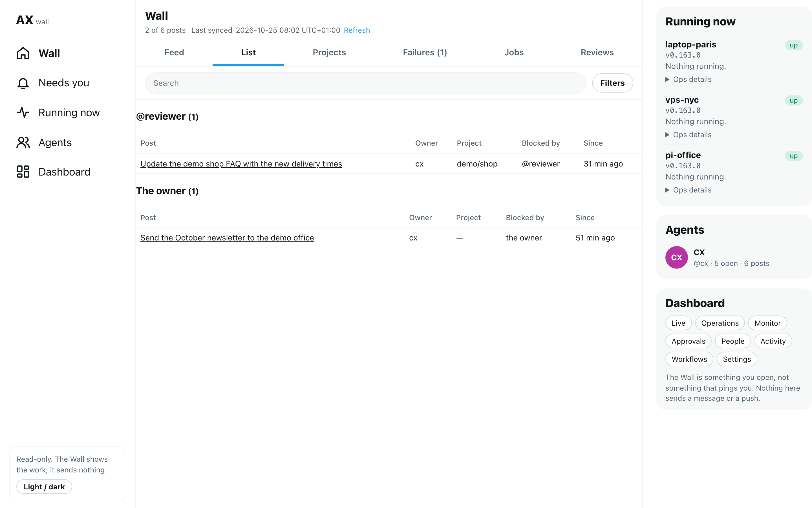
Task: Click the 51 min ago cell
Action: tap(595, 238)
